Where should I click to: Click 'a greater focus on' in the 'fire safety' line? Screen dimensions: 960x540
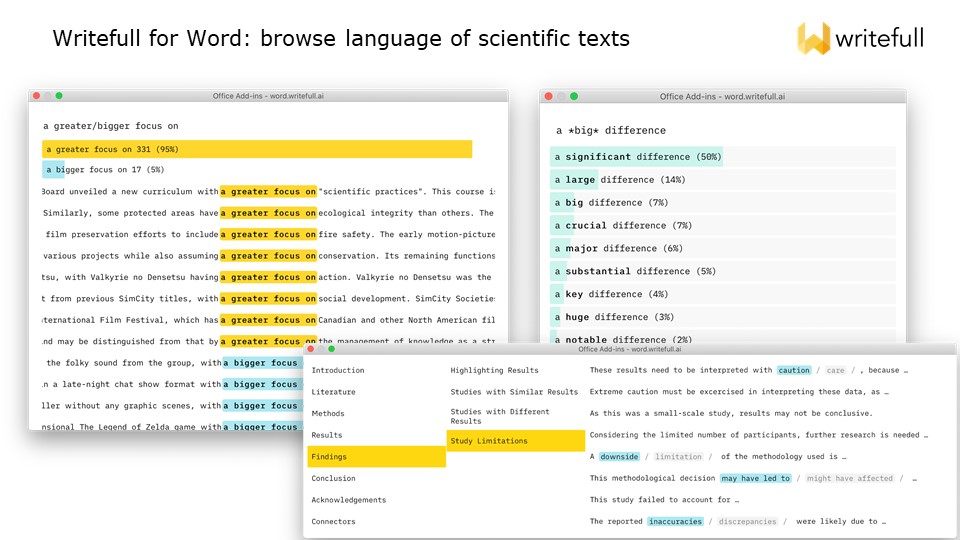[268, 234]
